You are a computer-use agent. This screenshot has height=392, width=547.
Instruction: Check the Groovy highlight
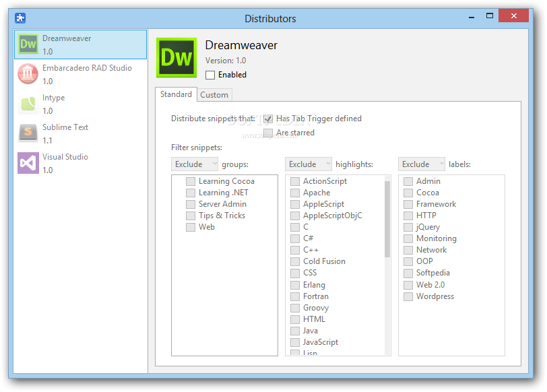click(295, 308)
